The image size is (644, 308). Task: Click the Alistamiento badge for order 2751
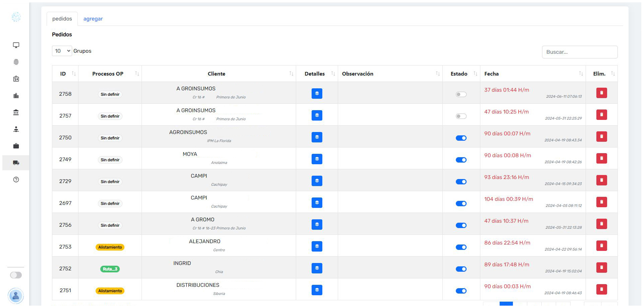pos(110,291)
